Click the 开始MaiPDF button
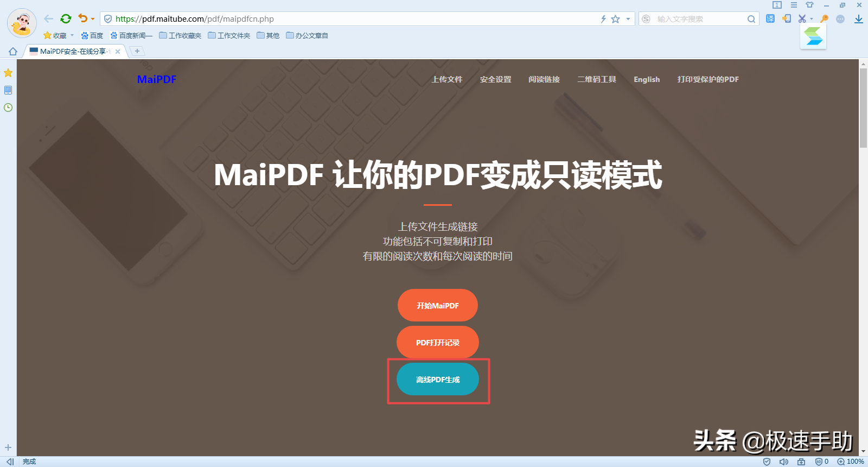This screenshot has width=868, height=467. coord(438,305)
